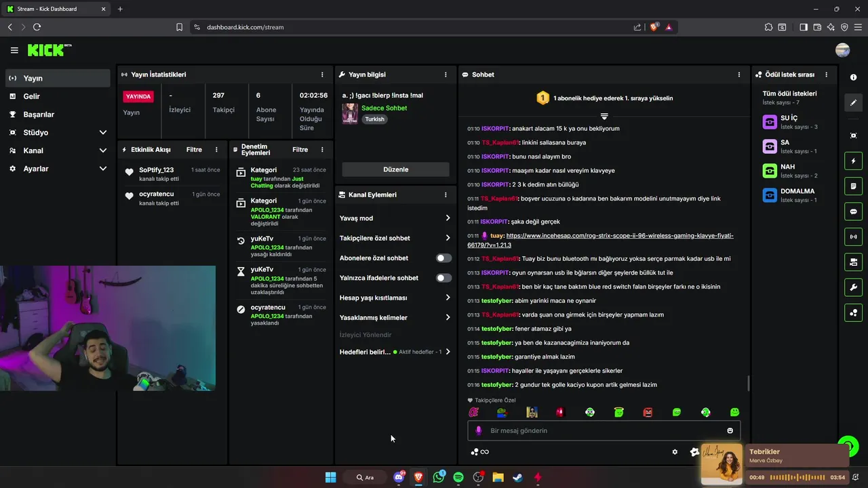
Task: Open Hedefleri belirle goals arrow
Action: [448, 352]
